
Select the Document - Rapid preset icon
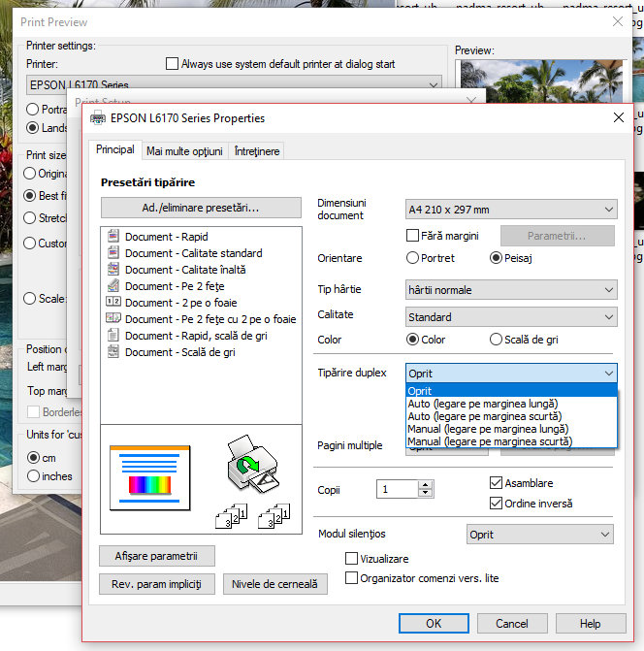point(113,237)
